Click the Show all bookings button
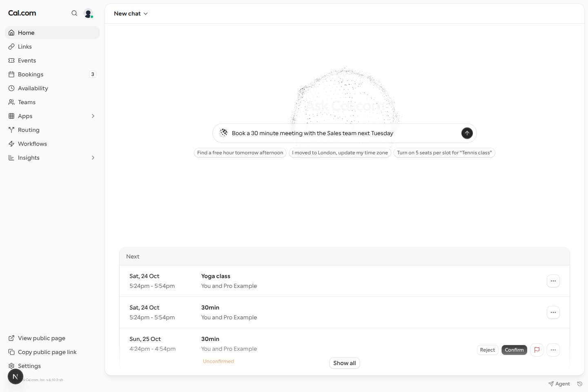The height and width of the screenshot is (392, 588). pyautogui.click(x=345, y=363)
